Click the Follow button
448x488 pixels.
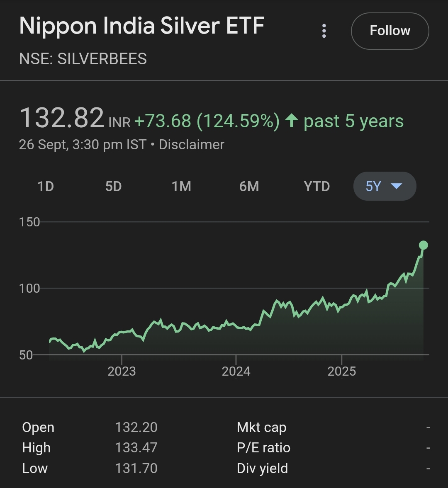(390, 31)
